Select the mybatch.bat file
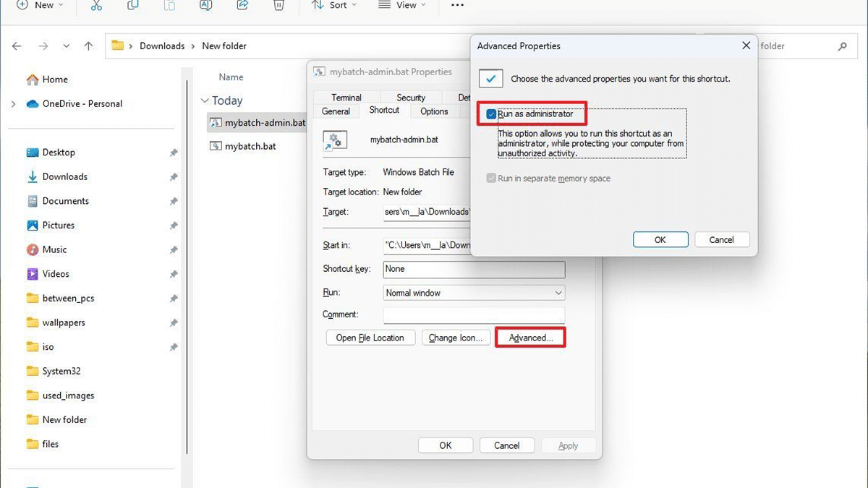868x488 pixels. [250, 146]
